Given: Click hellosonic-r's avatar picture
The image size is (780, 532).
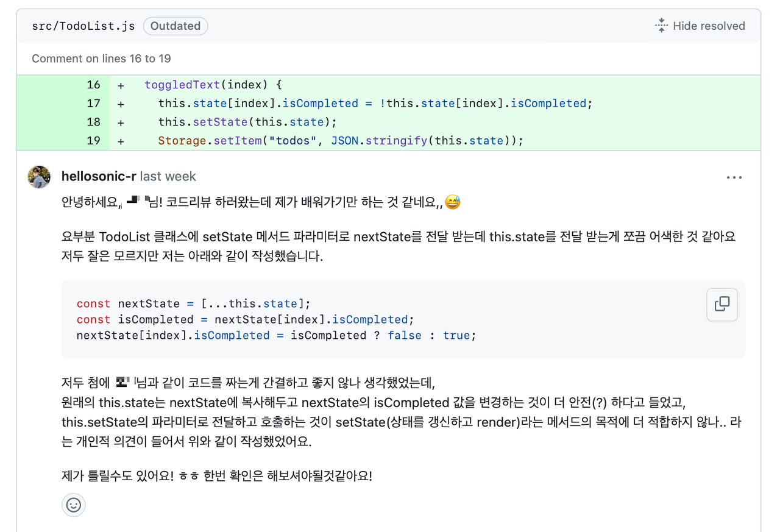Looking at the screenshot, I should [39, 177].
